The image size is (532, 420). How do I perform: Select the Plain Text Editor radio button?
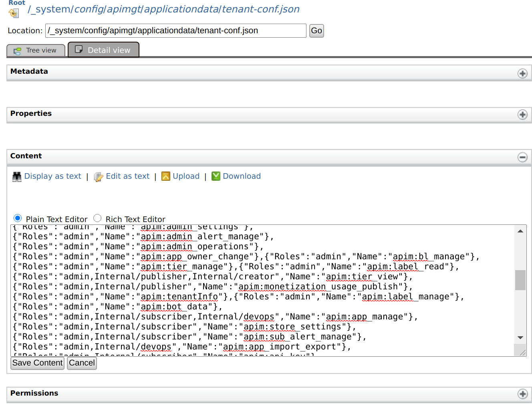tap(18, 218)
